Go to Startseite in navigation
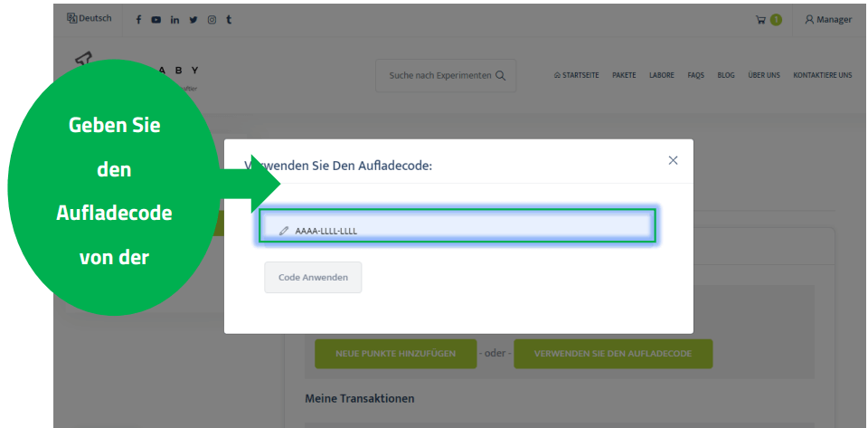The image size is (868, 428). tap(576, 76)
